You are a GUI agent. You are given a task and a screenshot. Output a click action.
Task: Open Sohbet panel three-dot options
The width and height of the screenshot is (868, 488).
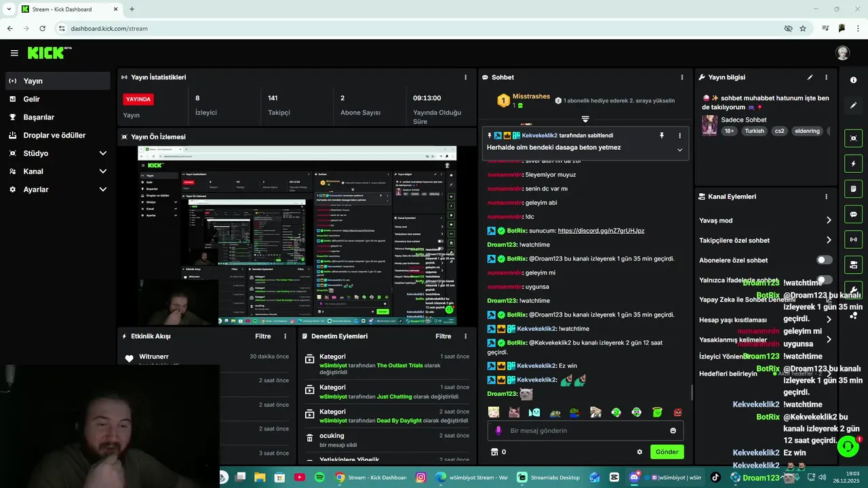682,77
